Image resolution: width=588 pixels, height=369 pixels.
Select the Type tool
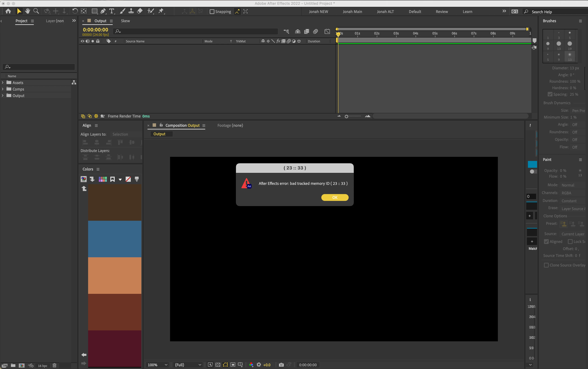coord(112,11)
